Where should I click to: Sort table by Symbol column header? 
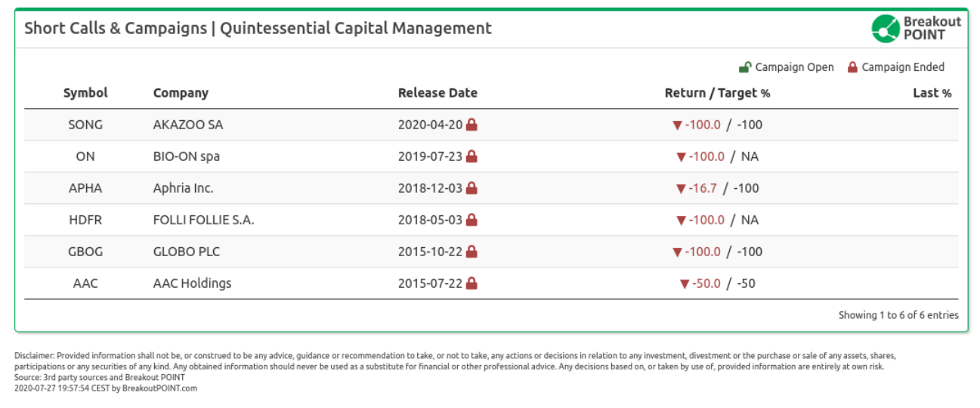point(85,93)
